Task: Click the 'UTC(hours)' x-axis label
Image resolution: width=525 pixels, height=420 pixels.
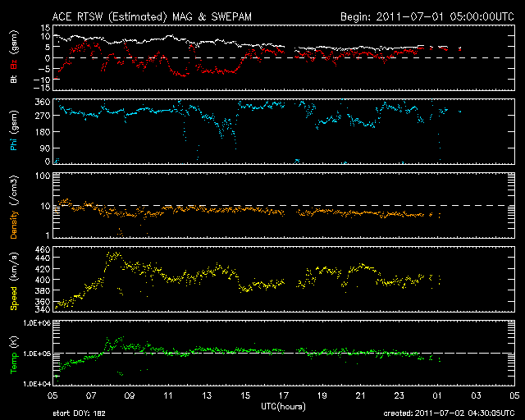Action: (283, 407)
